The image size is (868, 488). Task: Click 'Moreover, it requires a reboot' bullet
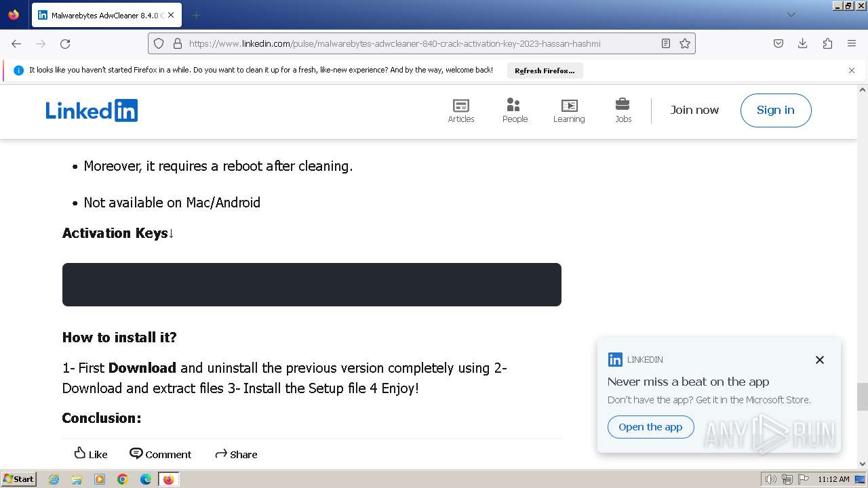218,166
